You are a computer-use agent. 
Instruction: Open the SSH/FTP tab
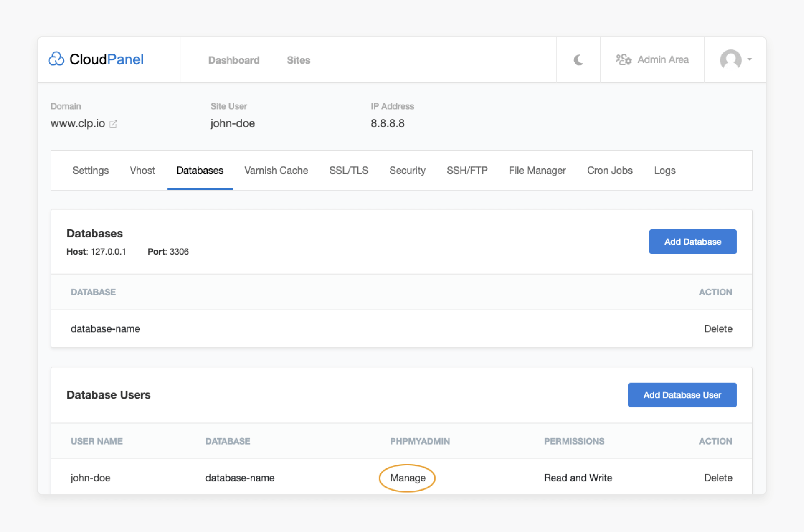coord(467,170)
